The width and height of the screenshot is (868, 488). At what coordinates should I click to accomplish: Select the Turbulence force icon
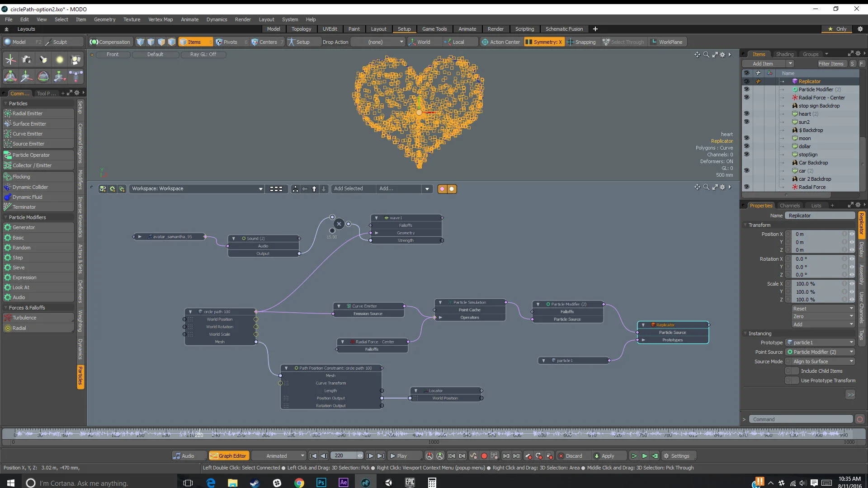pos(8,318)
